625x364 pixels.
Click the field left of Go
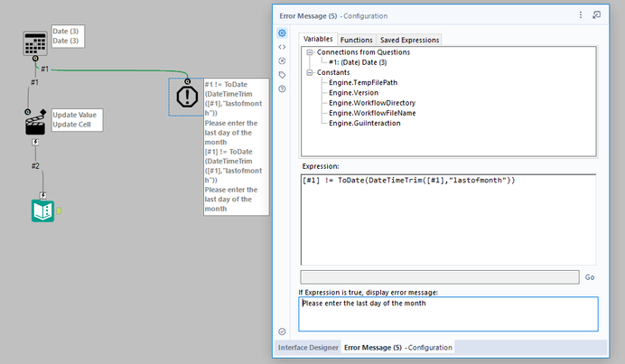[x=440, y=277]
